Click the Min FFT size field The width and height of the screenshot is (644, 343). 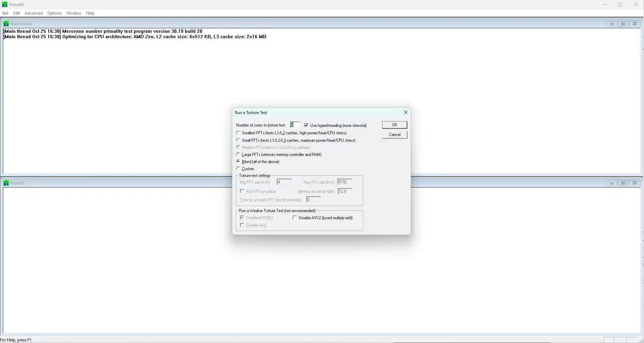[x=284, y=182]
